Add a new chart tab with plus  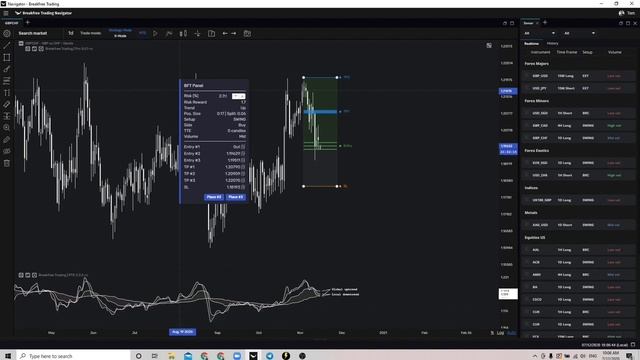(27, 22)
